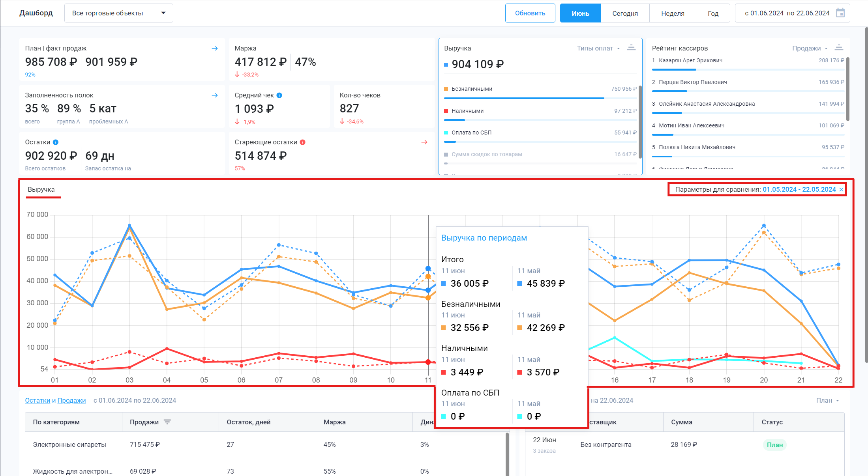Sort table by Продажи column filter
The image size is (868, 476).
click(x=167, y=422)
